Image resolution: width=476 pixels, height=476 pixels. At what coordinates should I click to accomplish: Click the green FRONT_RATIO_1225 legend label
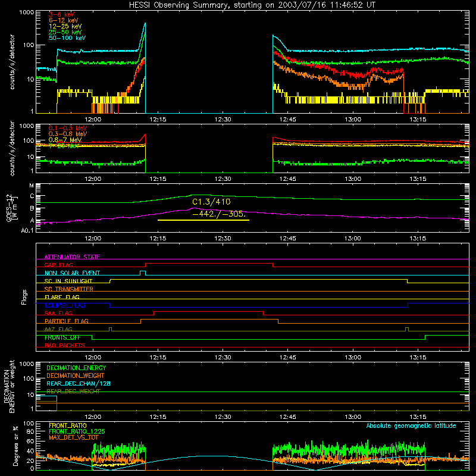tap(77, 431)
